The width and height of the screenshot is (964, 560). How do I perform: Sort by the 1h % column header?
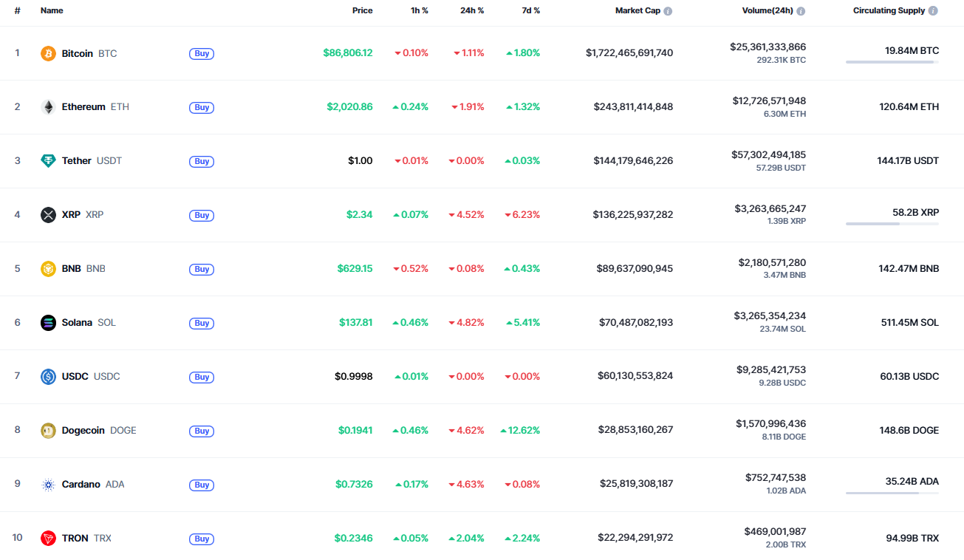(420, 11)
